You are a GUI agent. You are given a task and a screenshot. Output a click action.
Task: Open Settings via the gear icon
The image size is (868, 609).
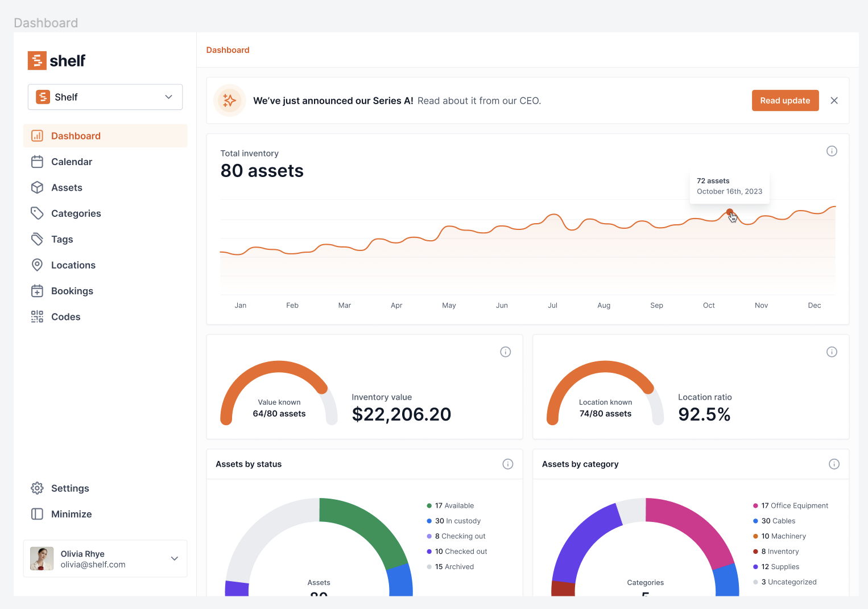pos(37,488)
